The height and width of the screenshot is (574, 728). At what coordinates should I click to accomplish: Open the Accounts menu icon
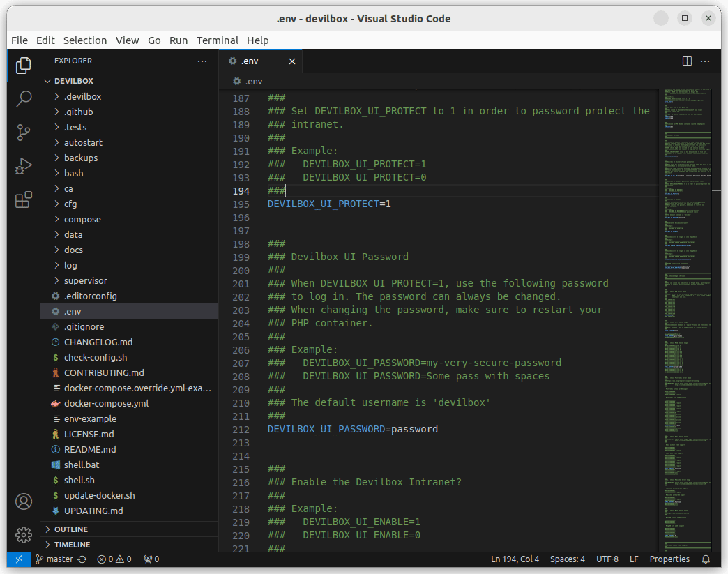[24, 501]
